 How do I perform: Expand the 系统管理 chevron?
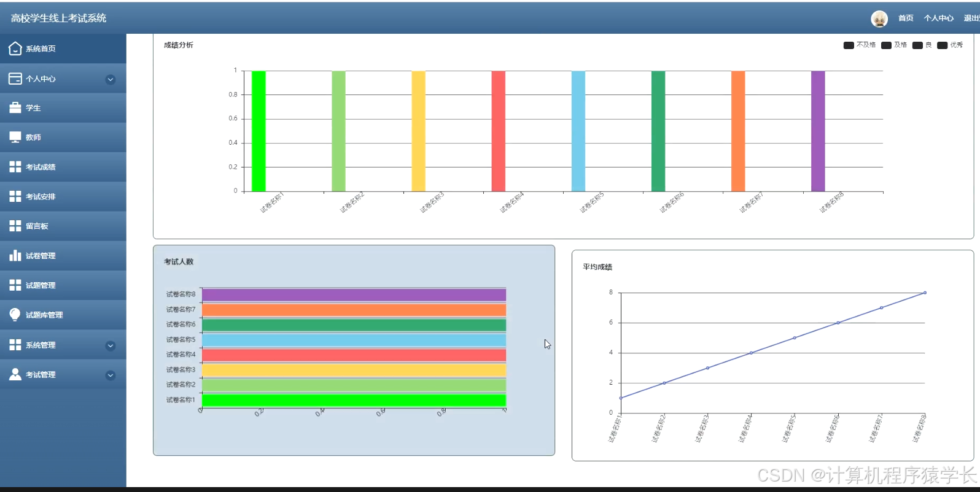coord(111,345)
